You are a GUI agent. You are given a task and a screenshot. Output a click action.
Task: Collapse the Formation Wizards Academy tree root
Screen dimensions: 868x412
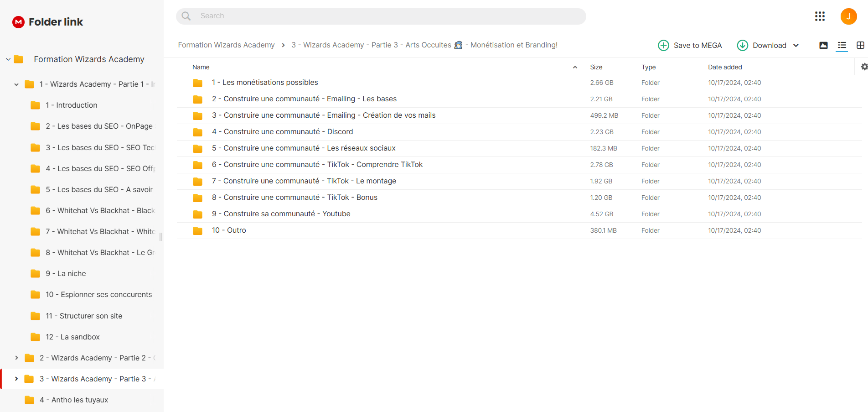(x=8, y=59)
